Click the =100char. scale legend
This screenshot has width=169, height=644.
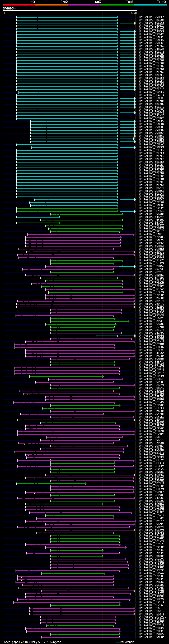point(126,642)
